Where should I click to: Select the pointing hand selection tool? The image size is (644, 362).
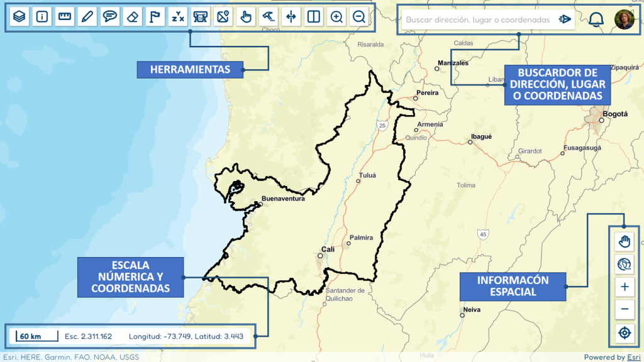coord(246,17)
